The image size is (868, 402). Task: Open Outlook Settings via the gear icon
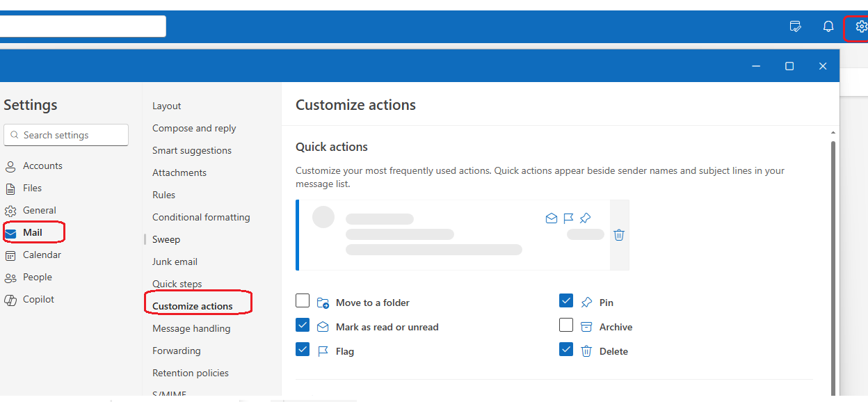pos(861,26)
